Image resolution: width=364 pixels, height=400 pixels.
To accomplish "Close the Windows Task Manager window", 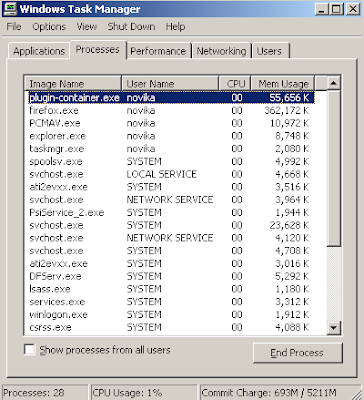I will pyautogui.click(x=352, y=9).
